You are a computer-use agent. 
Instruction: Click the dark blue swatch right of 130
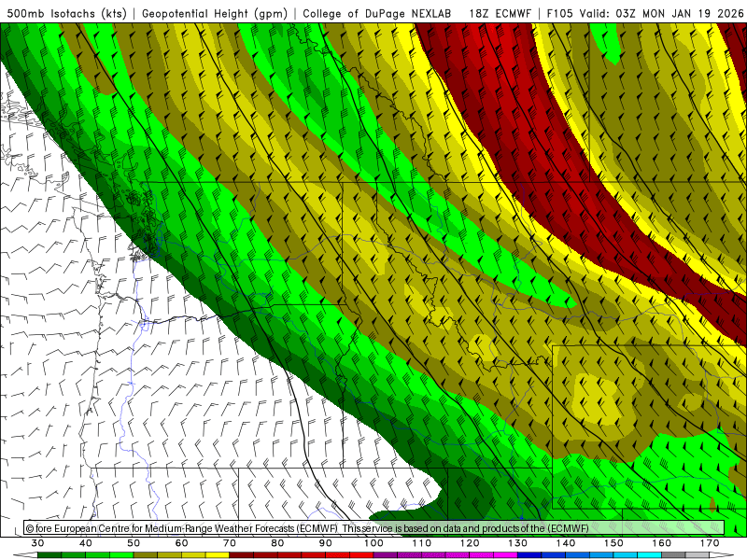pyautogui.click(x=529, y=555)
